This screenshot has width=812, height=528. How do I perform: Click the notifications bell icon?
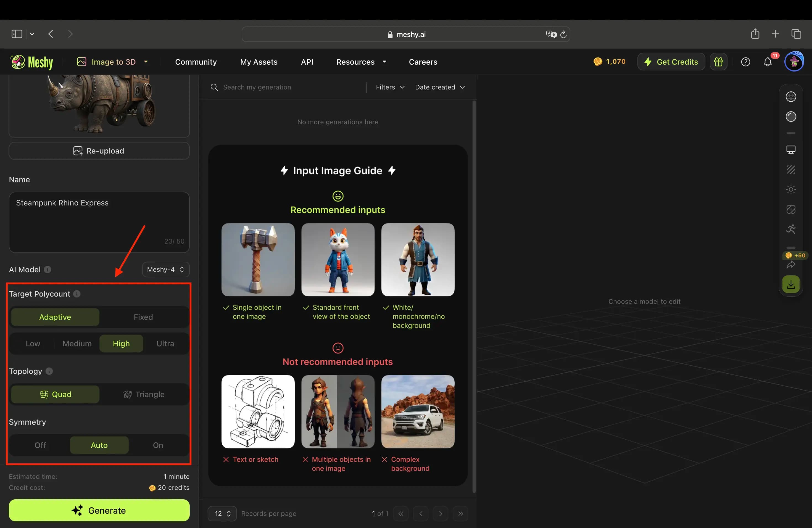pos(768,62)
